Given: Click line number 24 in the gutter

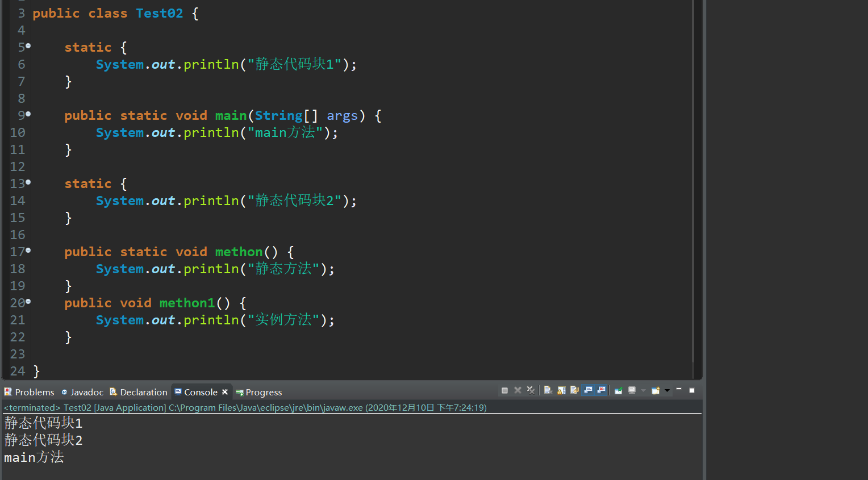Looking at the screenshot, I should (x=18, y=371).
